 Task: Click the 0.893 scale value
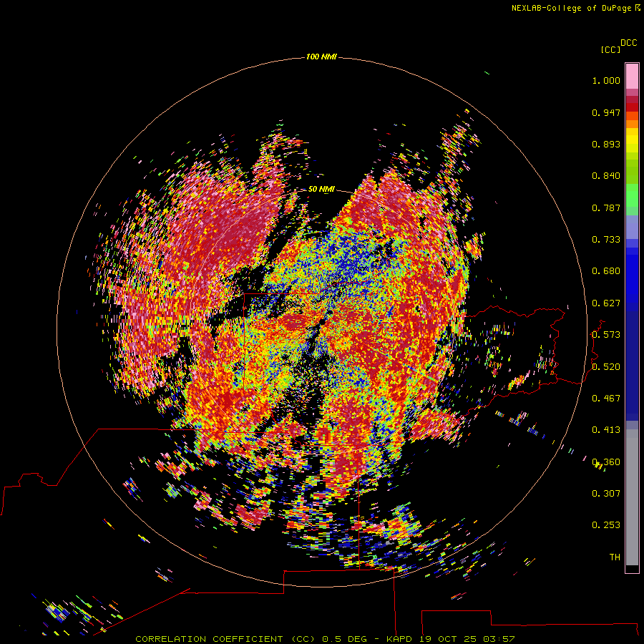[606, 144]
